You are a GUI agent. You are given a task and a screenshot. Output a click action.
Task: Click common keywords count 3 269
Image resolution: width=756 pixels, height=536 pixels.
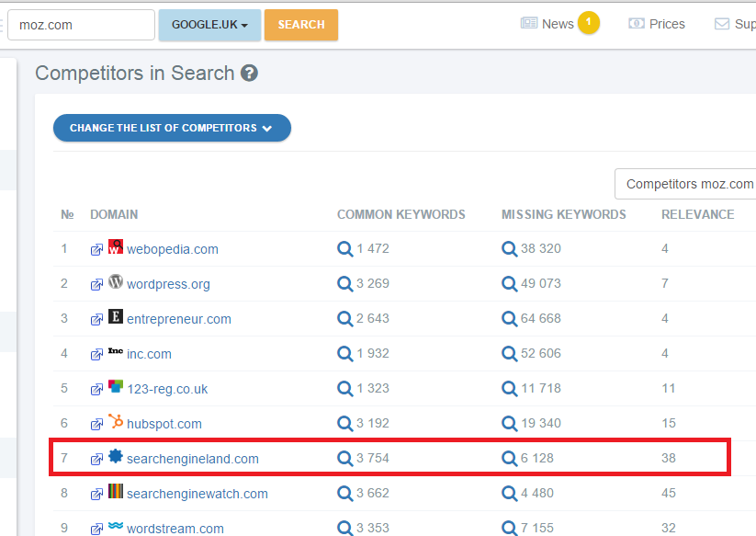point(373,284)
